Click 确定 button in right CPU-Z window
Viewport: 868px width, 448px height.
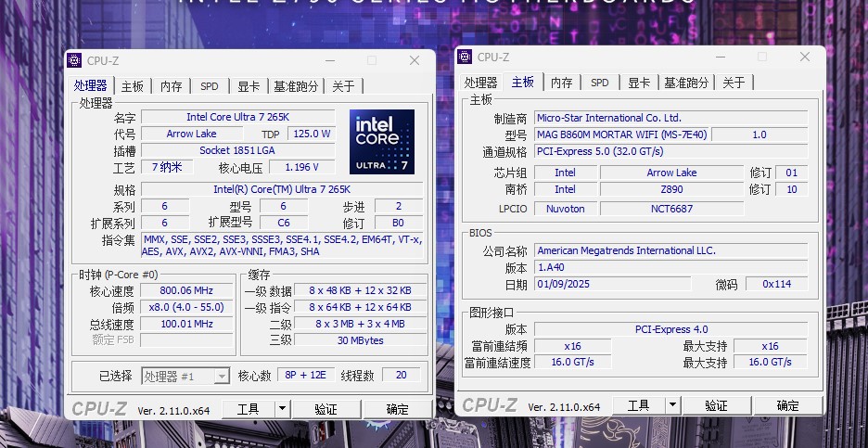[787, 405]
